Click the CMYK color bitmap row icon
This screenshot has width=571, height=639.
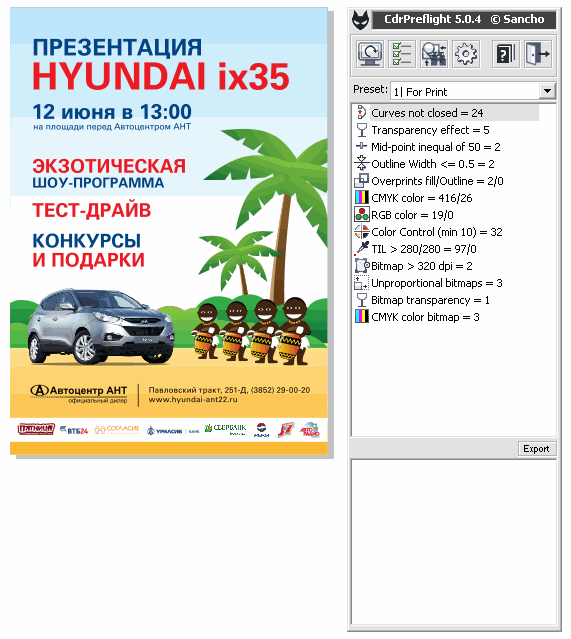point(361,317)
